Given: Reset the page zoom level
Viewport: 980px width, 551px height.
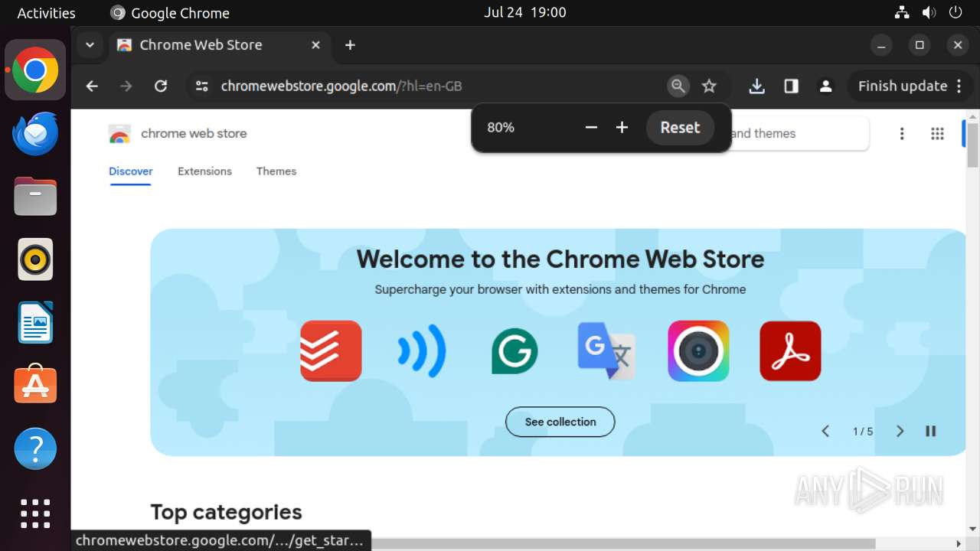Looking at the screenshot, I should click(680, 128).
